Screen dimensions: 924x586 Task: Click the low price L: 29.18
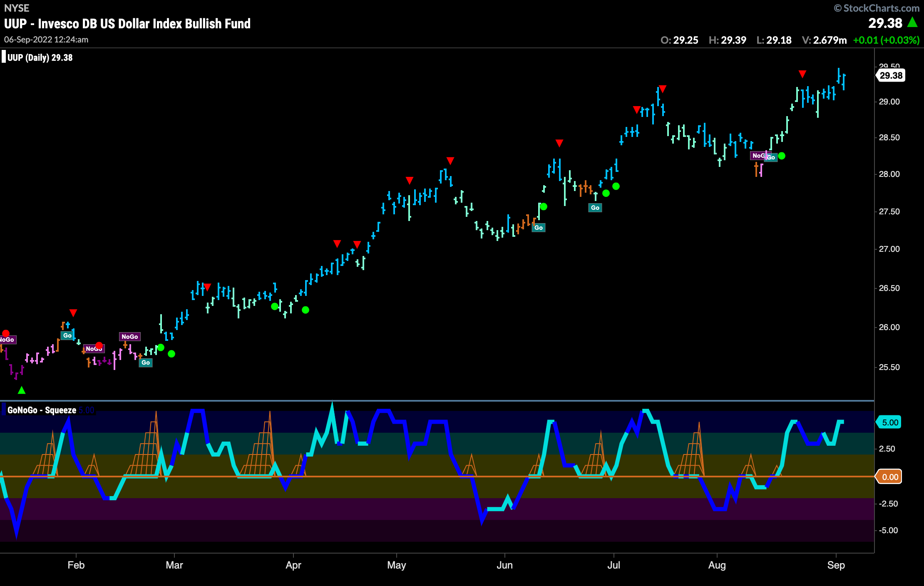(x=774, y=40)
